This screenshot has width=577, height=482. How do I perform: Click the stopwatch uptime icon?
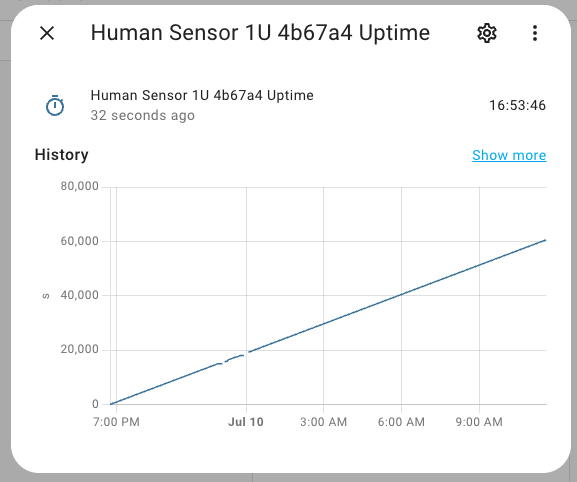55,106
